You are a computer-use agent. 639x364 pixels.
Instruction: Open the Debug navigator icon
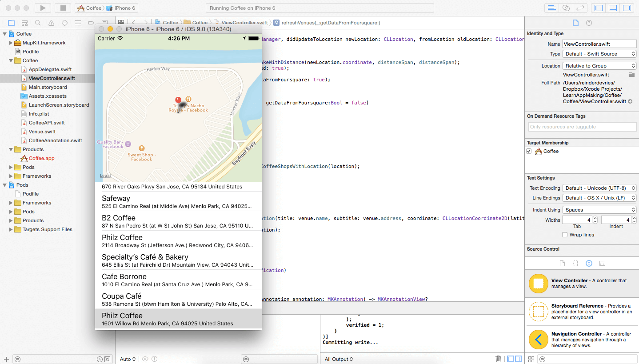click(x=78, y=23)
